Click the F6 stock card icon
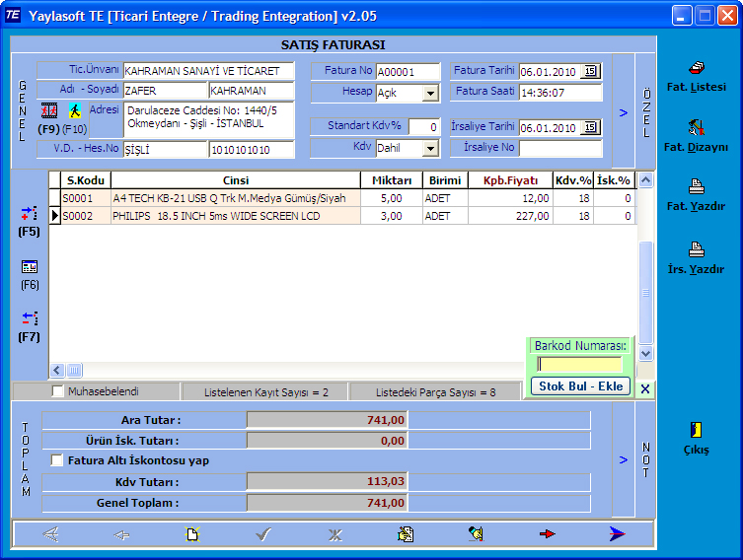This screenshot has height=560, width=743. point(30,267)
